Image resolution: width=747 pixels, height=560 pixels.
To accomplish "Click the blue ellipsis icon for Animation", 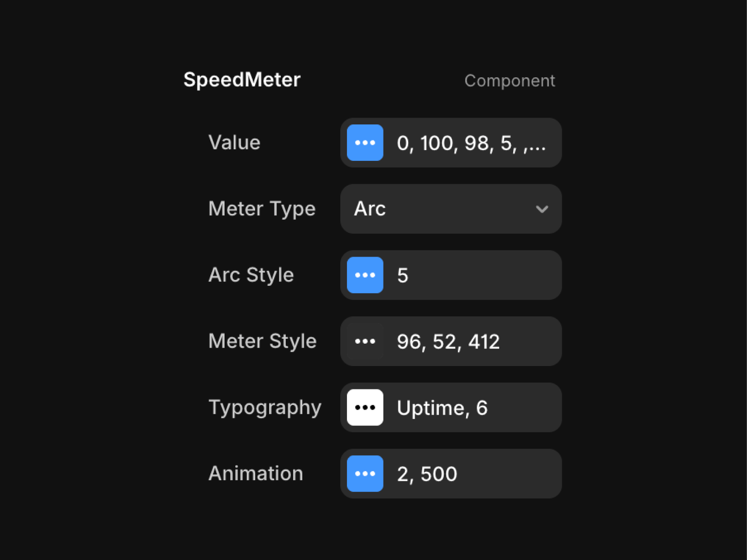I will [x=365, y=473].
